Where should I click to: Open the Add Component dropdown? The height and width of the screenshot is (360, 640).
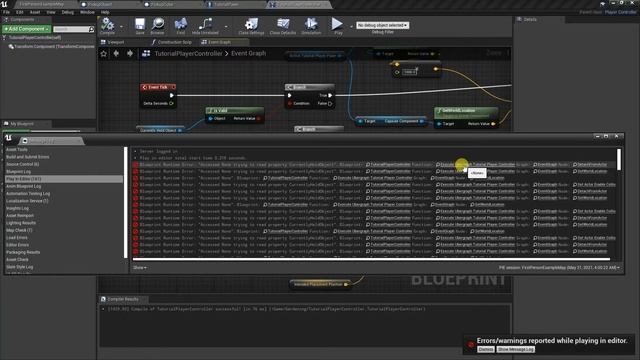coord(27,29)
